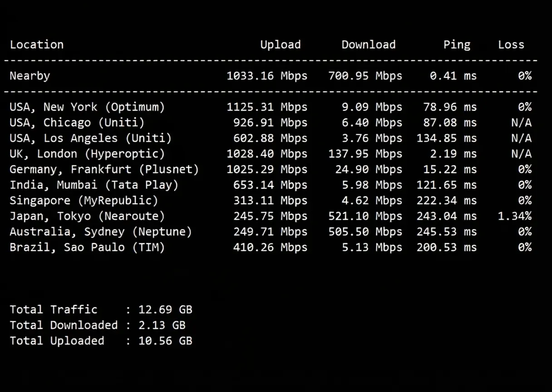Select the Total Traffic label
This screenshot has height=392, width=552.
click(x=54, y=309)
